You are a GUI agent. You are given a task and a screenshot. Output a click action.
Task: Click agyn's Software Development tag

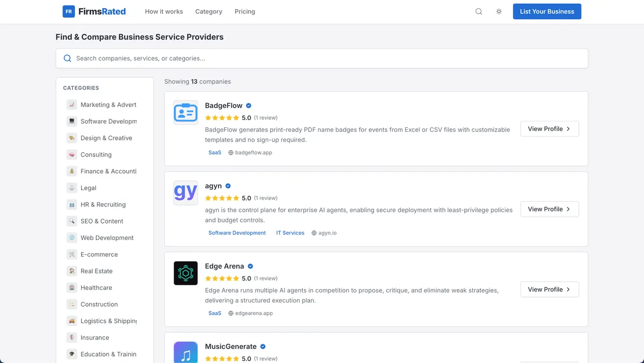237,233
